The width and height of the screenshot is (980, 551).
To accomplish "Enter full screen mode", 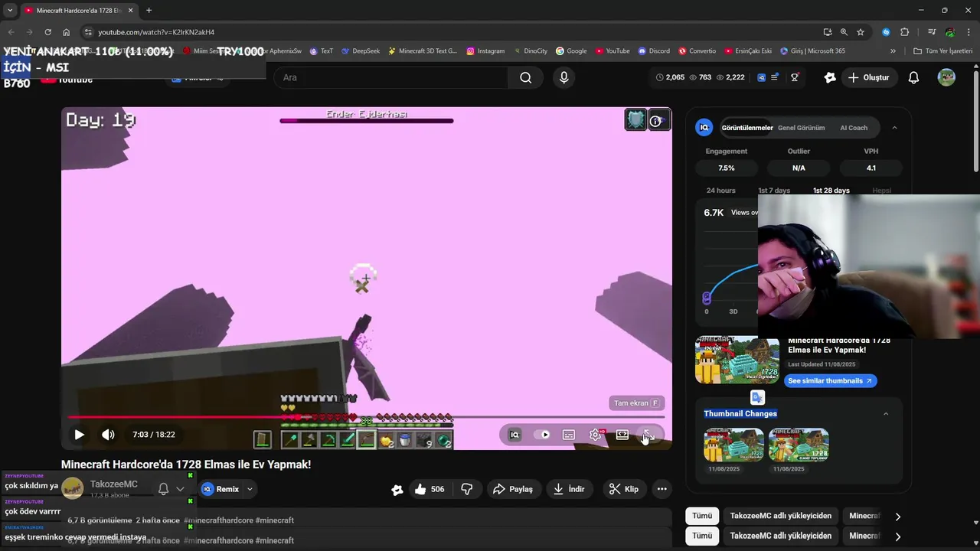I will pyautogui.click(x=648, y=435).
